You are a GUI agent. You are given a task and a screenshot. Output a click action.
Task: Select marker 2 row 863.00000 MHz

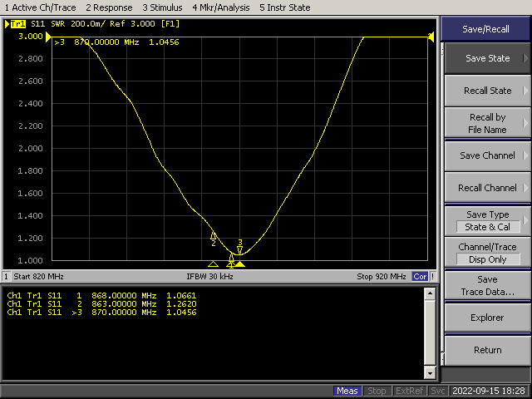tap(101, 304)
